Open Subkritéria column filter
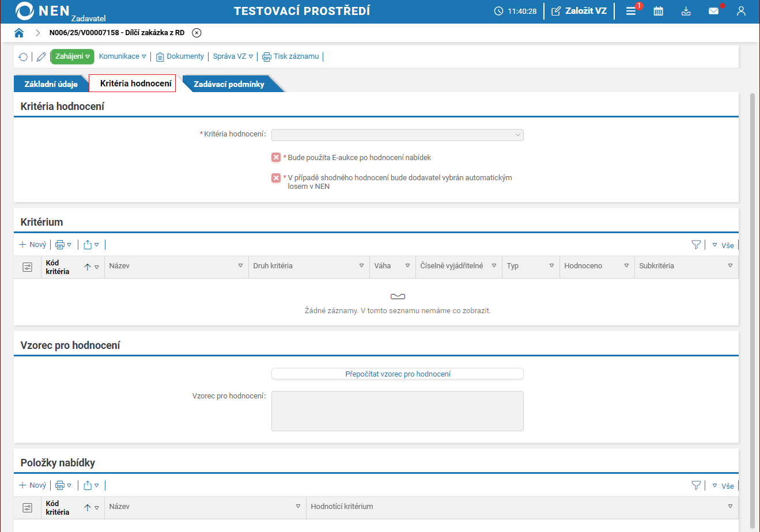The height and width of the screenshot is (532, 760). point(730,266)
